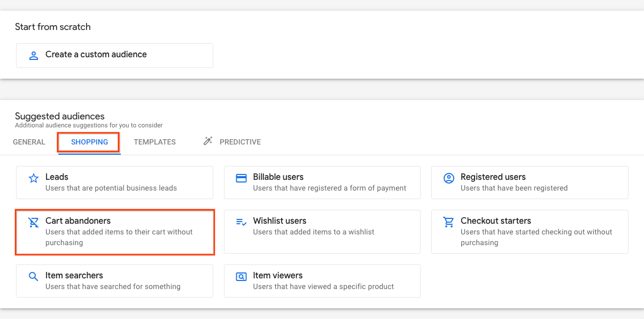The width and height of the screenshot is (644, 319).
Task: Click the credit card icon for Billable users
Action: pyautogui.click(x=242, y=178)
